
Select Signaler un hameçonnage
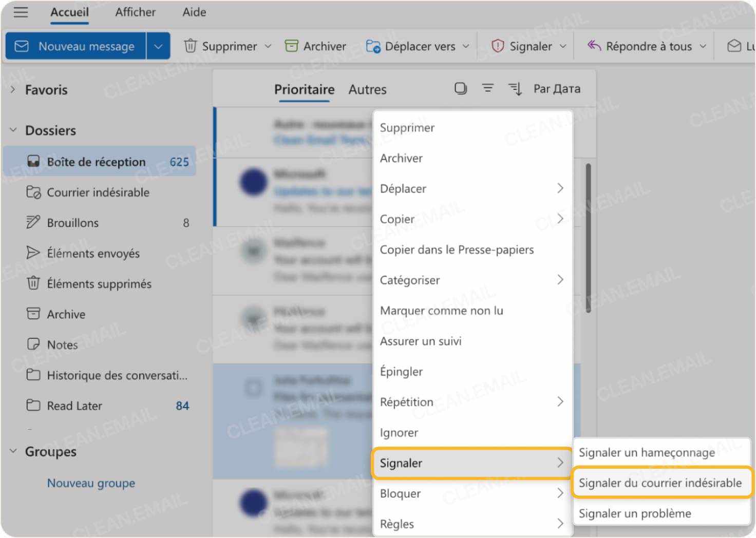click(x=661, y=452)
